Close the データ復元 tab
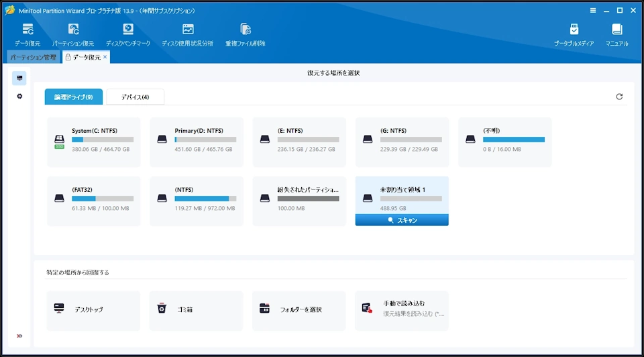The width and height of the screenshot is (644, 357). tap(105, 57)
